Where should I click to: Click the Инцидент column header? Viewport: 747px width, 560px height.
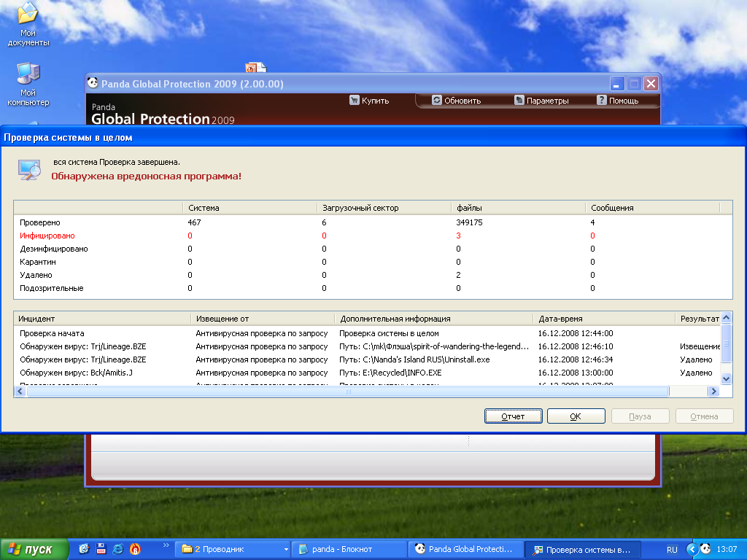[x=102, y=319]
